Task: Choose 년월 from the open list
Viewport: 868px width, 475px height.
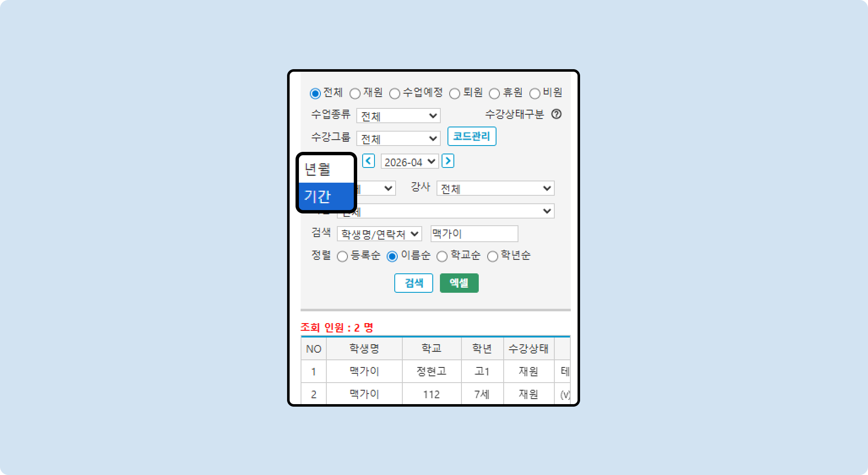Action: 325,170
